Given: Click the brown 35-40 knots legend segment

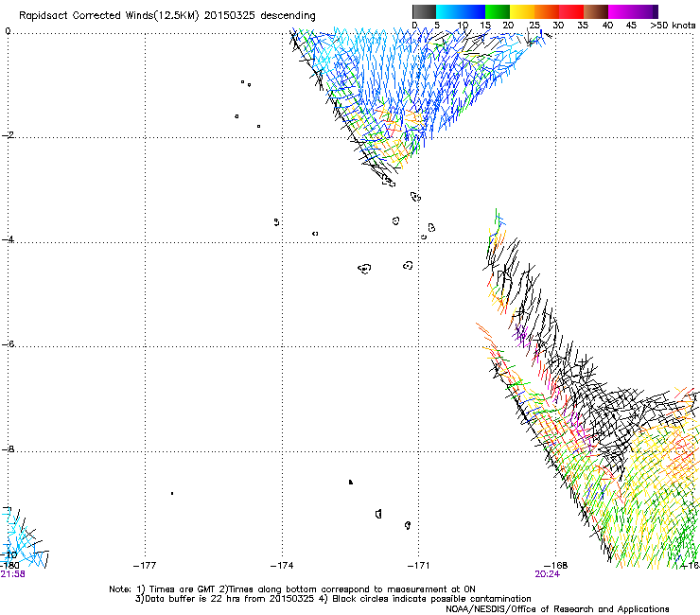Looking at the screenshot, I should (x=596, y=11).
